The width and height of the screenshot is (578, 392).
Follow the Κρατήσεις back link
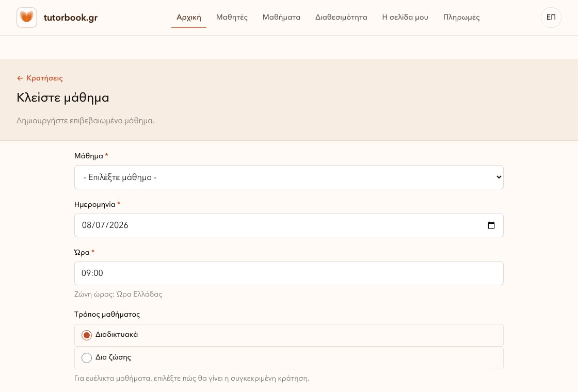pos(40,78)
